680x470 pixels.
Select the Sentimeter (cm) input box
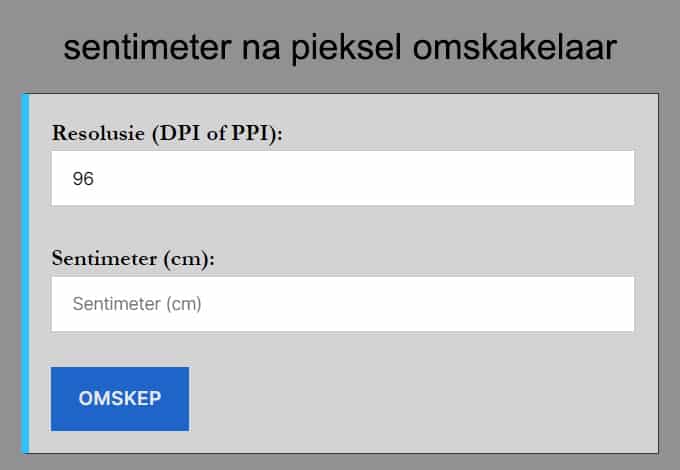click(x=342, y=304)
